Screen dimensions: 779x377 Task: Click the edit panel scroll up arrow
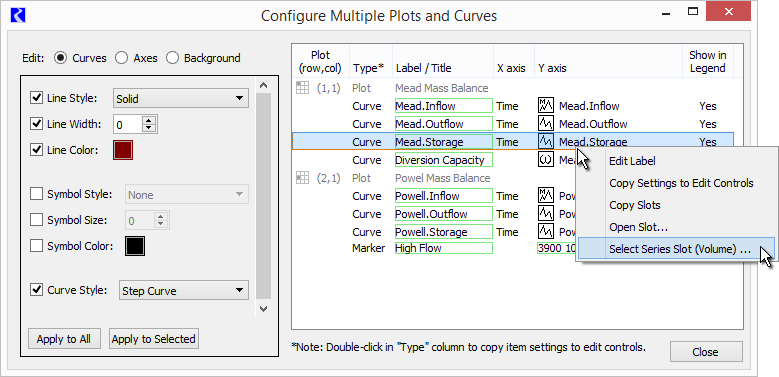point(264,85)
